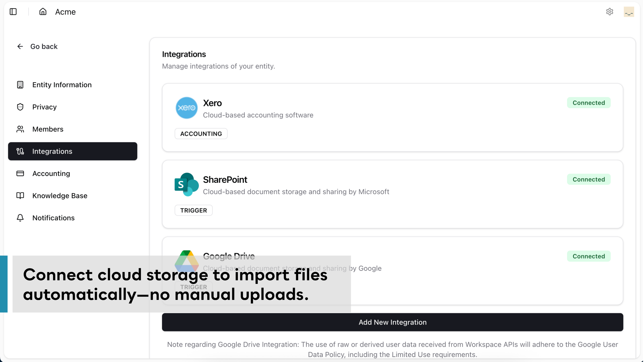Toggle the sidebar panel icon
The image size is (644, 362).
(x=13, y=12)
